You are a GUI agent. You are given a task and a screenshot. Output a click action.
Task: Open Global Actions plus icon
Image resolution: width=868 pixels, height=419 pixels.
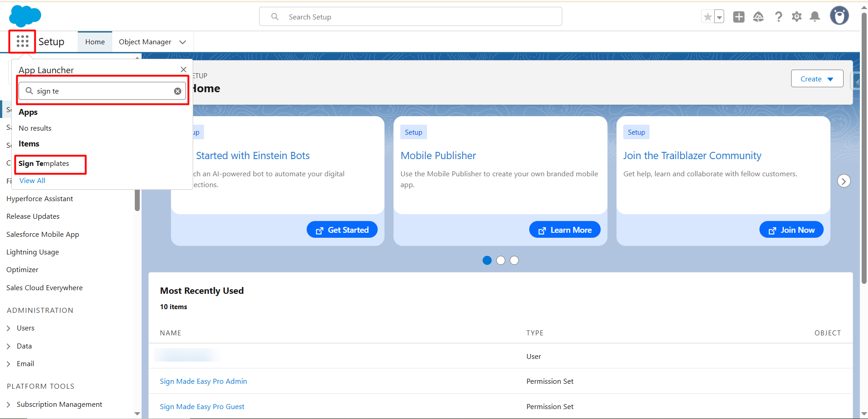click(739, 17)
